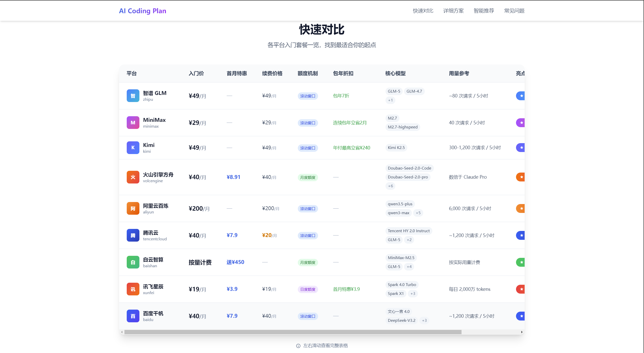Screen dimensions: 644x353
Task: Click the 年付最高立省¥240 text
Action: coord(352,148)
